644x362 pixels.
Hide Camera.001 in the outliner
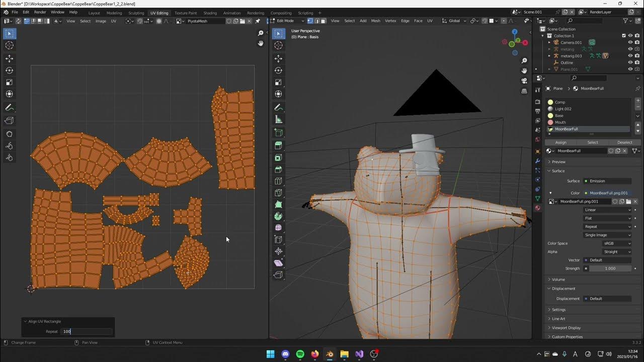coord(630,42)
